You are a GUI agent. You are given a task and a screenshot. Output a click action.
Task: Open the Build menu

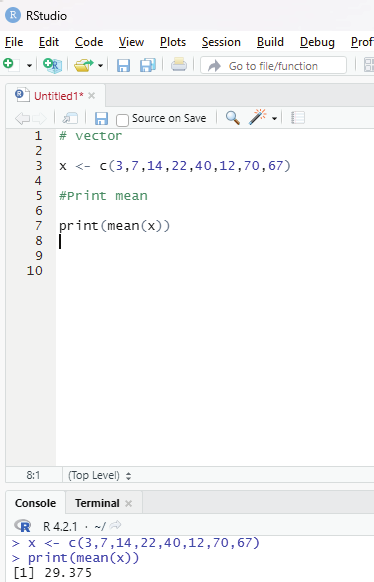point(270,42)
